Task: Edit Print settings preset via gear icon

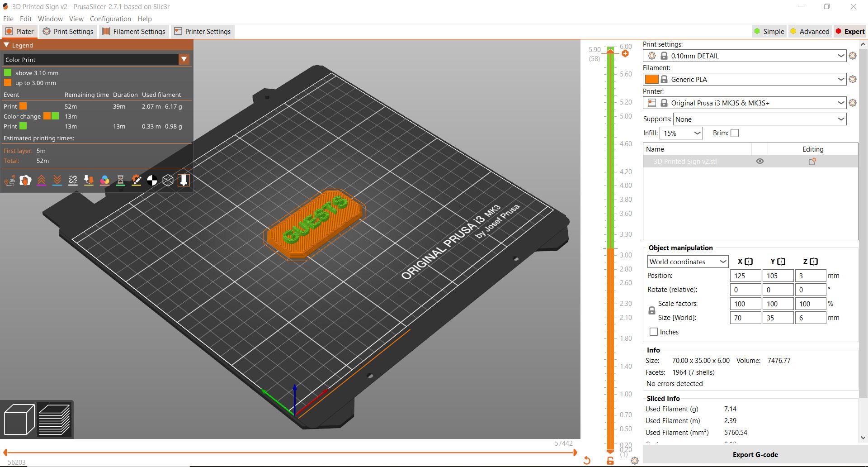Action: (853, 56)
